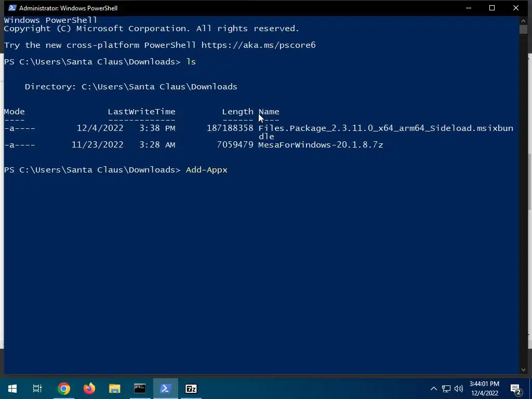The height and width of the screenshot is (399, 532).
Task: Open File Explorer from the taskbar
Action: tap(115, 389)
